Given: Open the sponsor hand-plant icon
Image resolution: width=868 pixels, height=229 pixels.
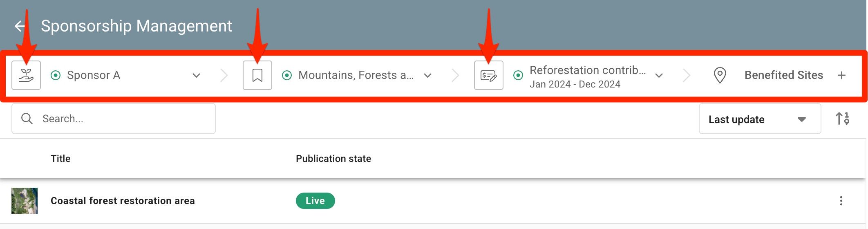Looking at the screenshot, I should [x=26, y=75].
